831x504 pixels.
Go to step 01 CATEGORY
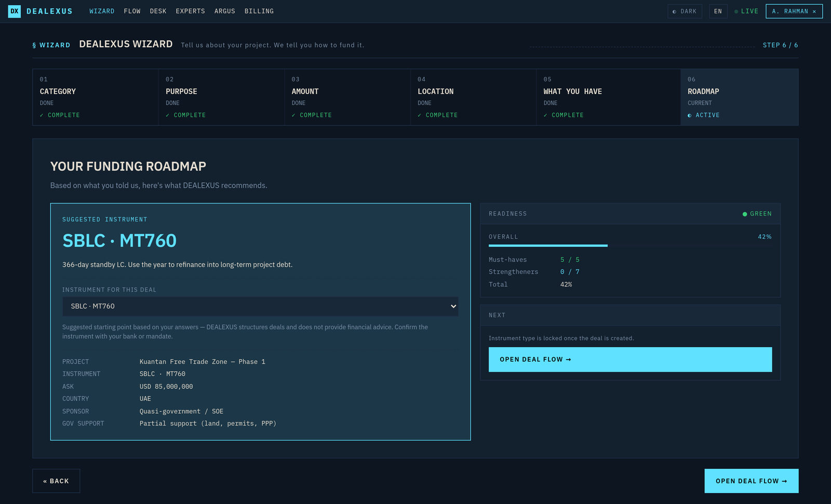pos(96,97)
